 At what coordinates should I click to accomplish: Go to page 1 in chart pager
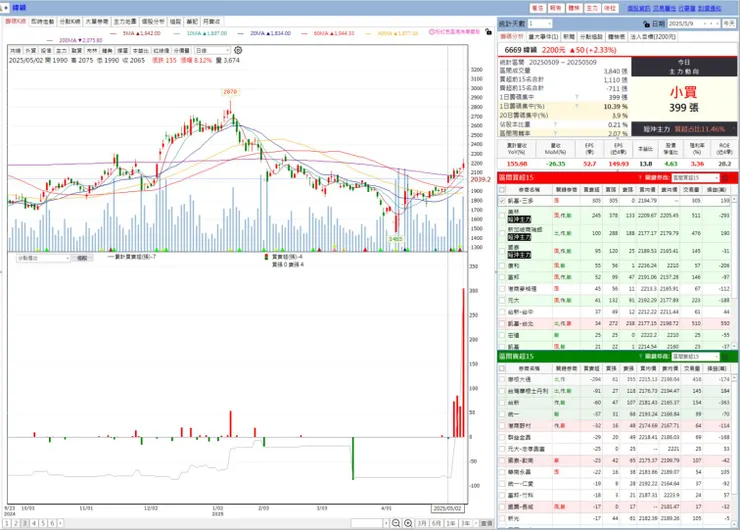7,523
